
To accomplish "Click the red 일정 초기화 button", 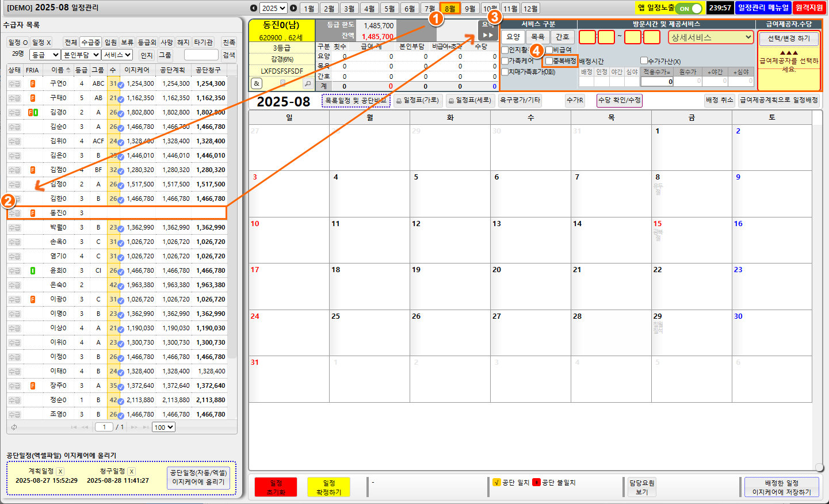I will 276,487.
